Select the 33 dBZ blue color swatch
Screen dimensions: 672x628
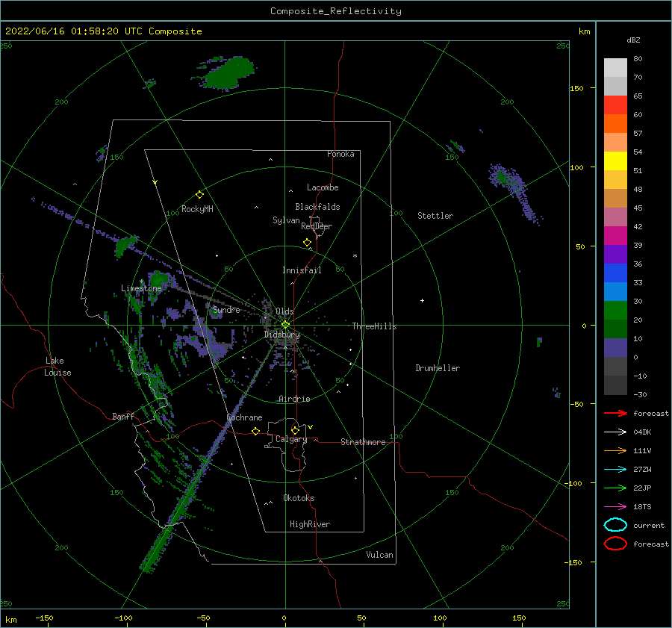point(615,273)
